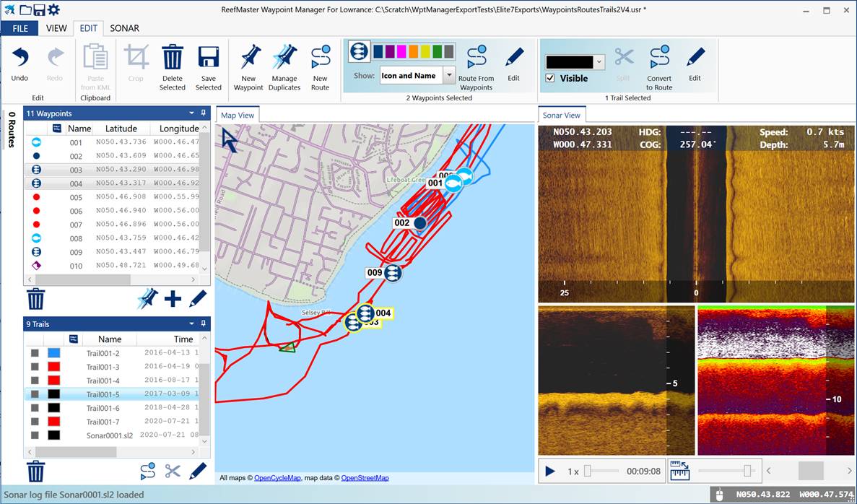Switch to the VIEW ribbon tab
The width and height of the screenshot is (857, 504).
(x=56, y=28)
